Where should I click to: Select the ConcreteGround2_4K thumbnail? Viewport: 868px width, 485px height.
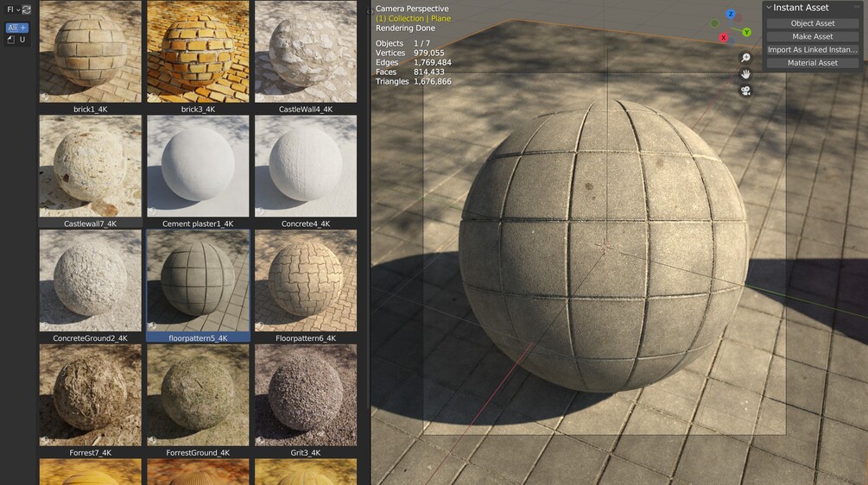click(90, 280)
